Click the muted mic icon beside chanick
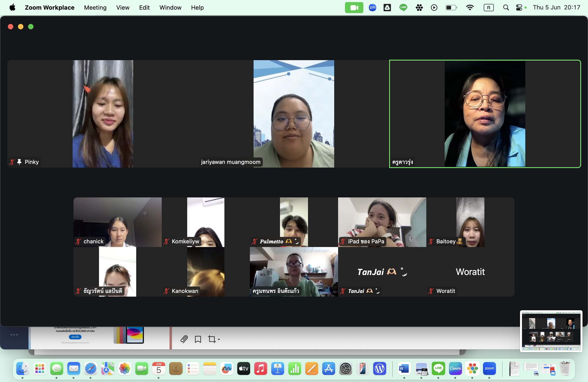Image resolution: width=588 pixels, height=382 pixels. tap(78, 241)
